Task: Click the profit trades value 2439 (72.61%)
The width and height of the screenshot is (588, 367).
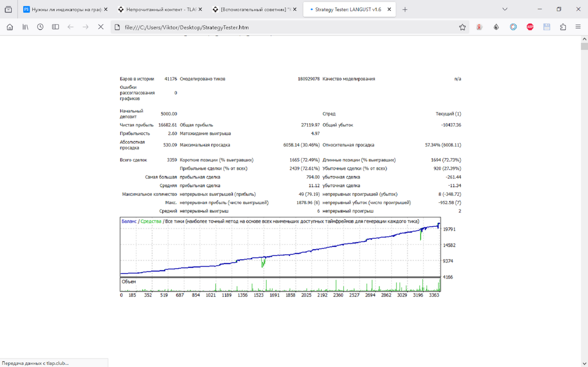Action: [304, 168]
